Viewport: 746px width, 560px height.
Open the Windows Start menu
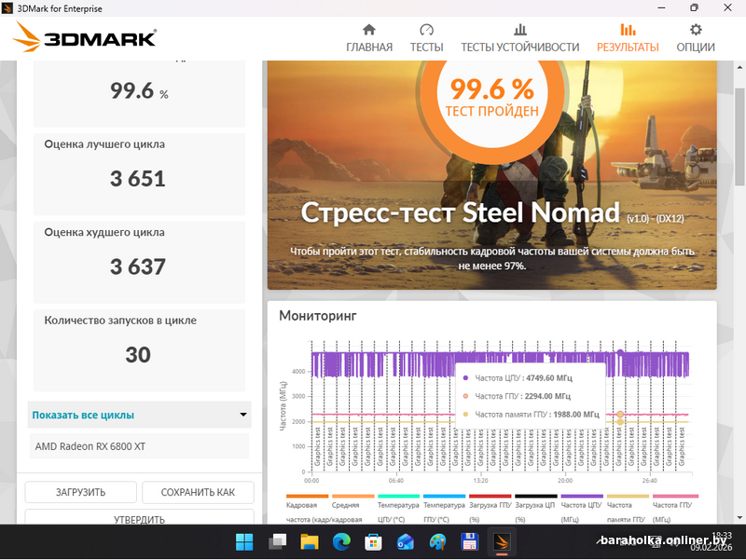244,542
